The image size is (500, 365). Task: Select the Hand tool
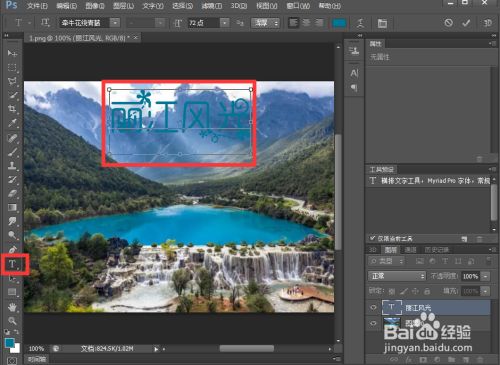pyautogui.click(x=12, y=307)
